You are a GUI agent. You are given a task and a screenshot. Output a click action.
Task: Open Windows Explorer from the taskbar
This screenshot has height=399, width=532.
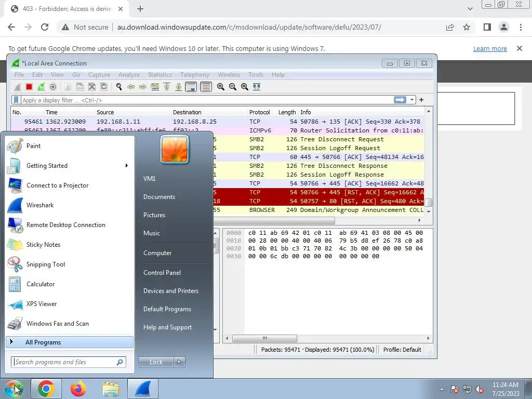point(111,389)
